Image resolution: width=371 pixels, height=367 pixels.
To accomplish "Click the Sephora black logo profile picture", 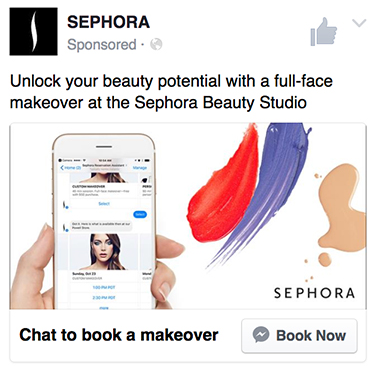I will point(33,31).
